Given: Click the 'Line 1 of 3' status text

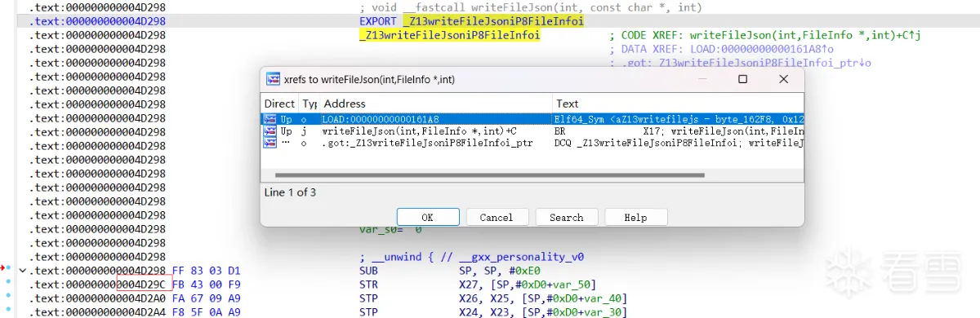Looking at the screenshot, I should tap(290, 192).
